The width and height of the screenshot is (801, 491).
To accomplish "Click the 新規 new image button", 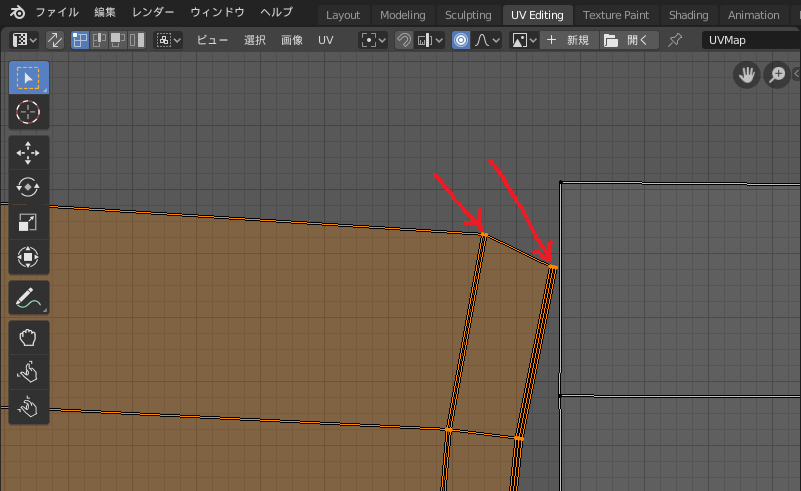I will pyautogui.click(x=569, y=40).
